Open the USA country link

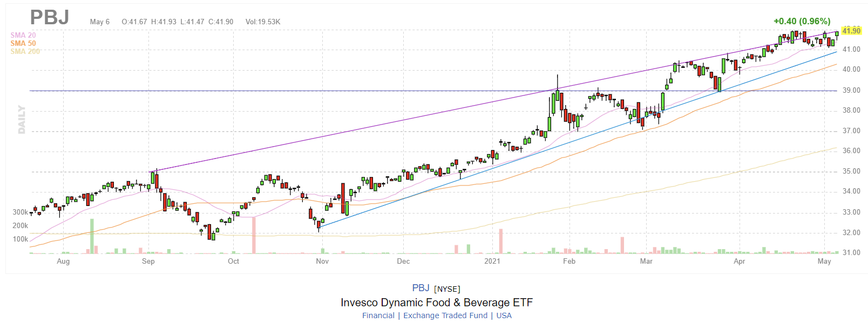pyautogui.click(x=504, y=315)
